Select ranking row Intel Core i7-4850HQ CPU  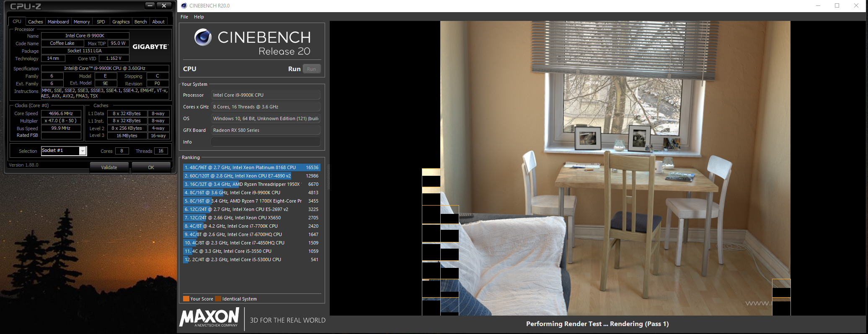[x=252, y=243]
